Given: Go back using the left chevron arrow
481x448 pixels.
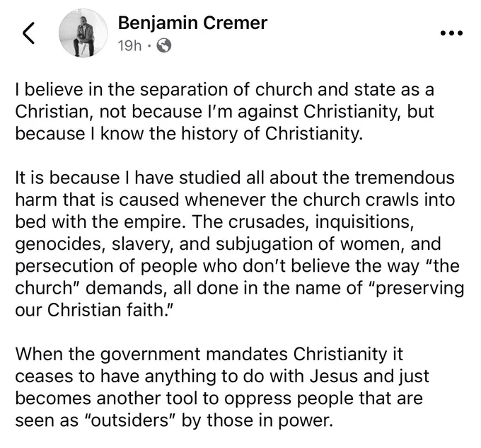Looking at the screenshot, I should click(28, 33).
